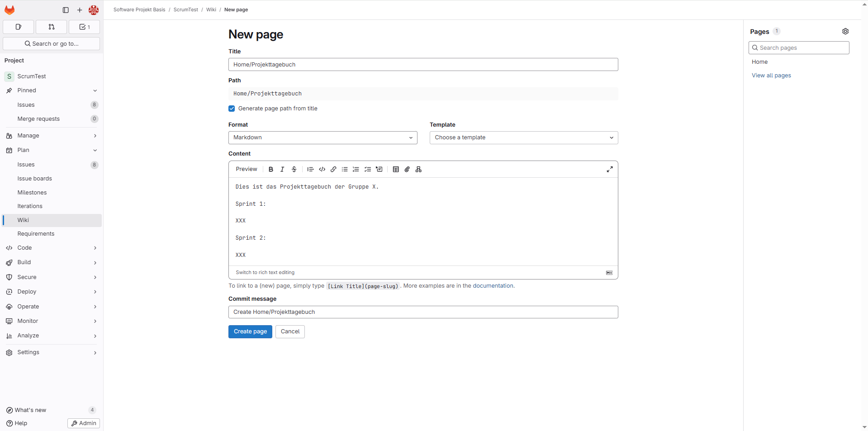Apply strikethrough formatting to text
This screenshot has width=868, height=431.
point(294,169)
